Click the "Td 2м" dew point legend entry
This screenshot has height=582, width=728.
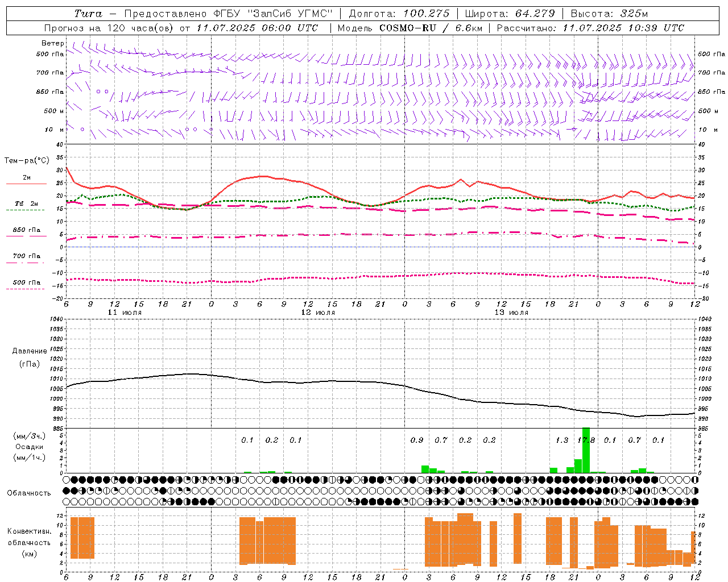(x=26, y=203)
